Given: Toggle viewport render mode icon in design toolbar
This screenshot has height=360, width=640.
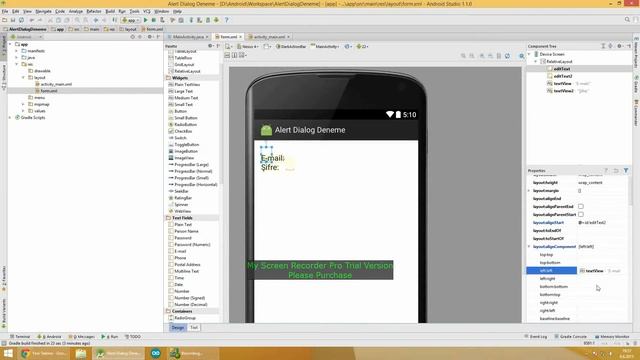Looking at the screenshot, I should tap(228, 55).
